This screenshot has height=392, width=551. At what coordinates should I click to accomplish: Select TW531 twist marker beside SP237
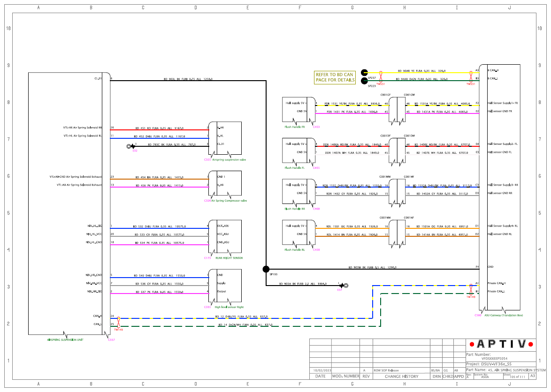pos(381,77)
